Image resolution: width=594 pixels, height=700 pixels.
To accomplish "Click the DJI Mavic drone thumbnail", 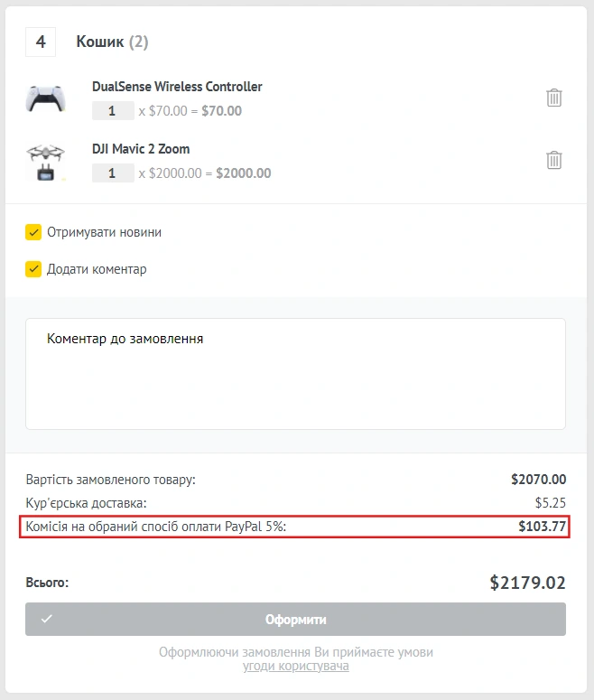I will tap(45, 161).
